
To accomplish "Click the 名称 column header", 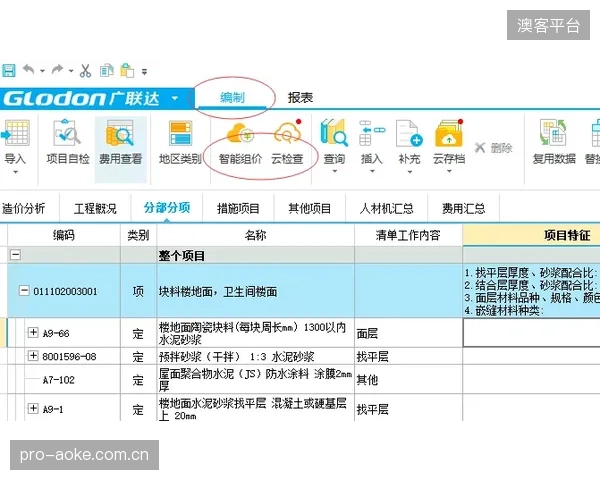I will (x=256, y=235).
